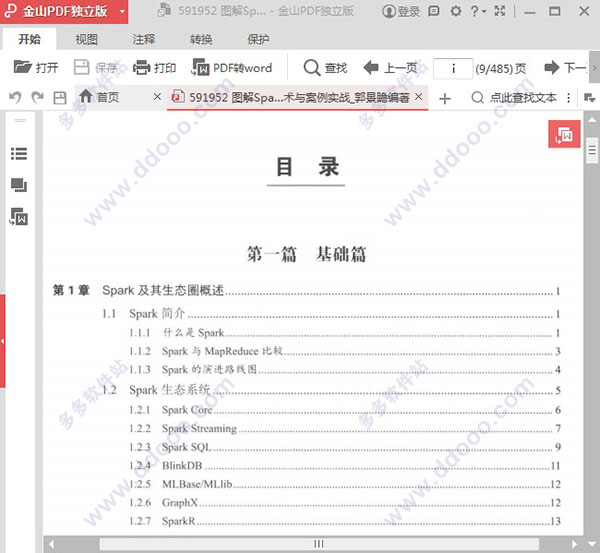Screen dimensions: 600x553
Task: Click the vertical scrollbar down arrow
Action: pyautogui.click(x=592, y=544)
